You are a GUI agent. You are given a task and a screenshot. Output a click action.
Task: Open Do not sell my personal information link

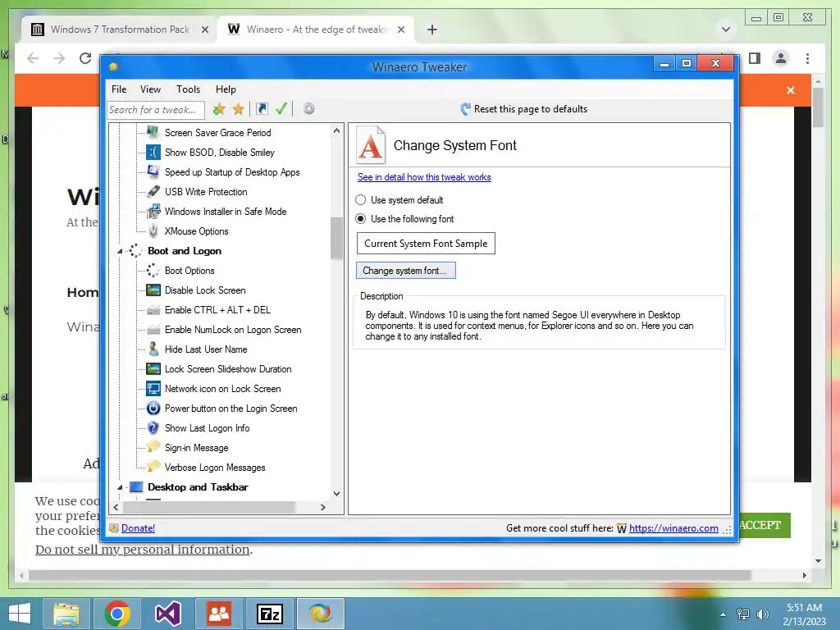pos(143,549)
